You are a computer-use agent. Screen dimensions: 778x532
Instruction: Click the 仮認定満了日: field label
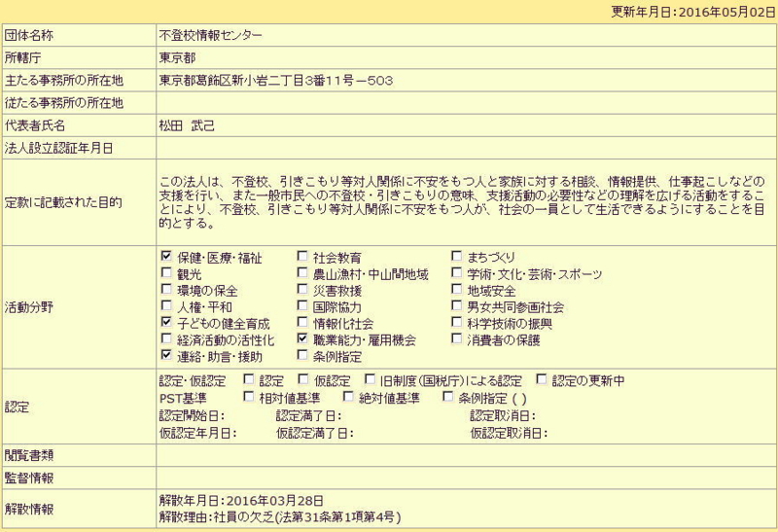314,433
